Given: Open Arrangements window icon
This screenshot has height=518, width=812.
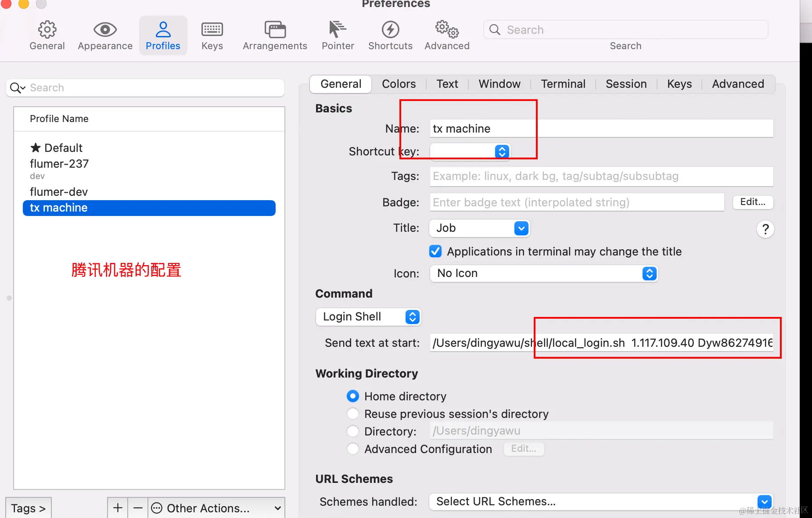Looking at the screenshot, I should (275, 29).
